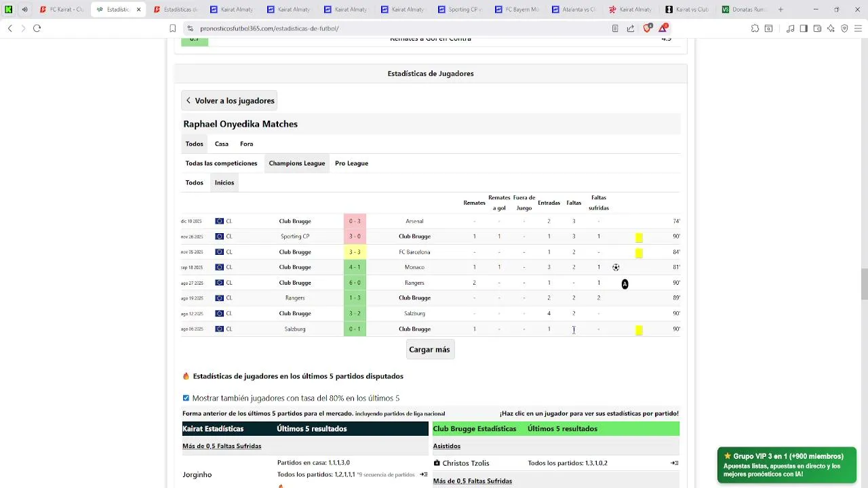This screenshot has height=488, width=868.
Task: Click the address bar URL
Action: pyautogui.click(x=269, y=28)
